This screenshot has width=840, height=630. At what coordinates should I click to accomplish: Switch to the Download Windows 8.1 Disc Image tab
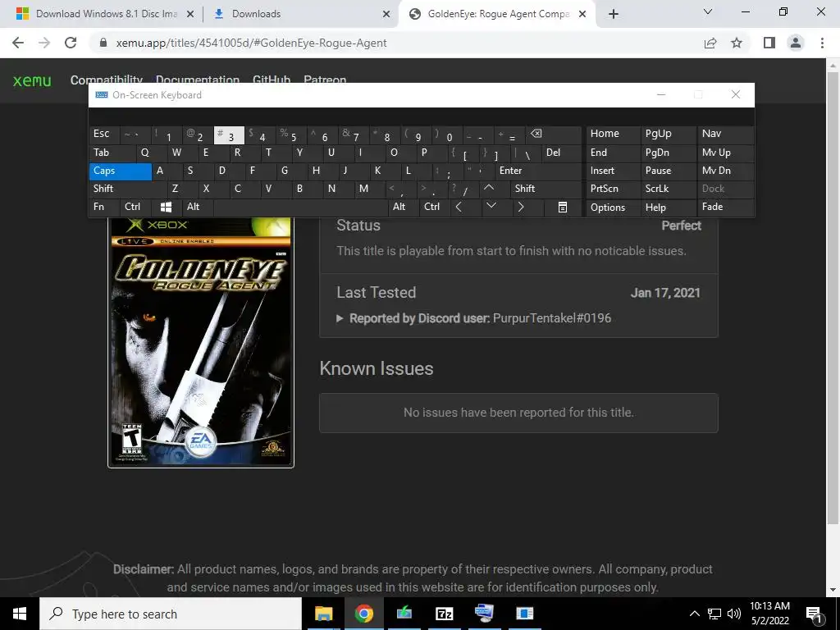tap(107, 14)
